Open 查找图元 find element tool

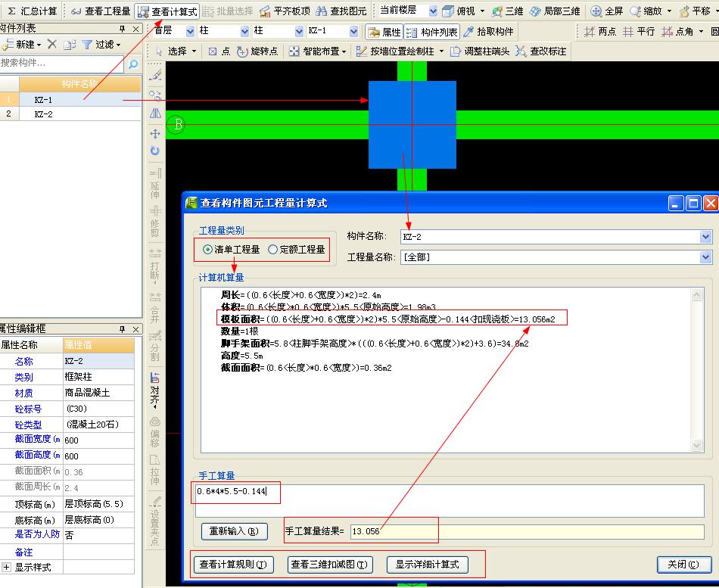[x=341, y=11]
